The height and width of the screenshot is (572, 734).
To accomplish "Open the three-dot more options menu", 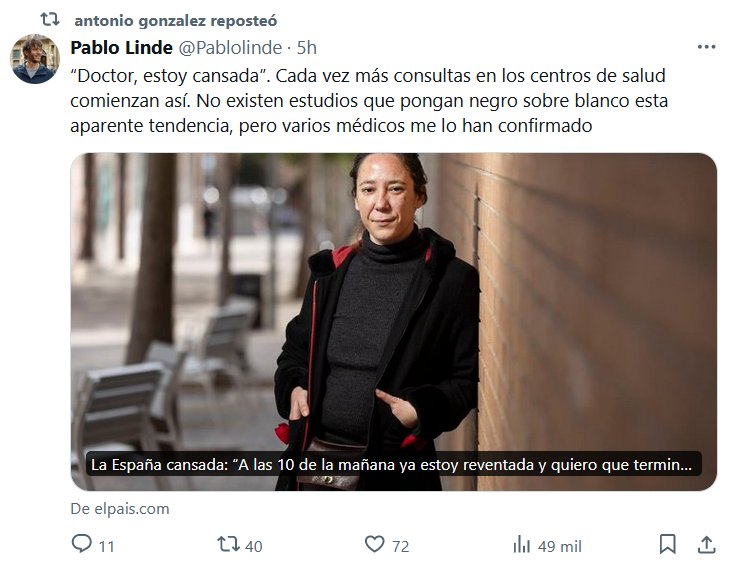I will click(x=706, y=47).
